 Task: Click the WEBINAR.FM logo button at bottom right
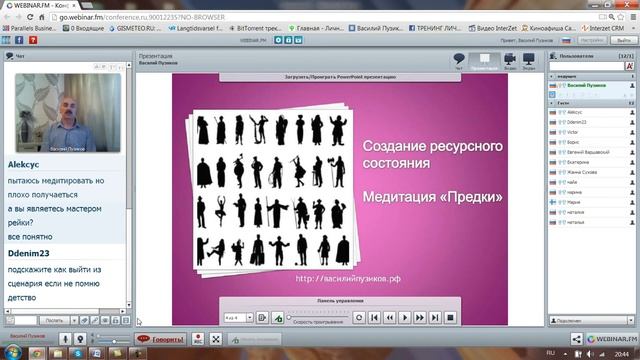point(611,339)
